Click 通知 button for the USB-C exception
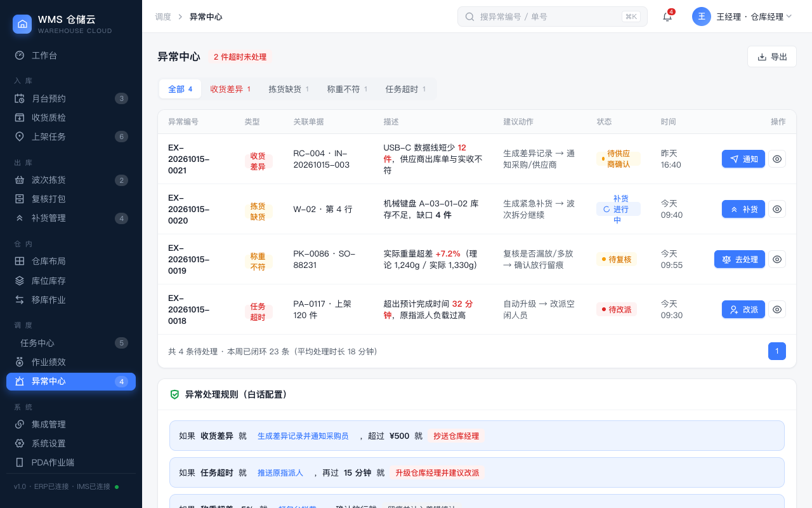Screen dimensions: 812x508 click(x=743, y=159)
